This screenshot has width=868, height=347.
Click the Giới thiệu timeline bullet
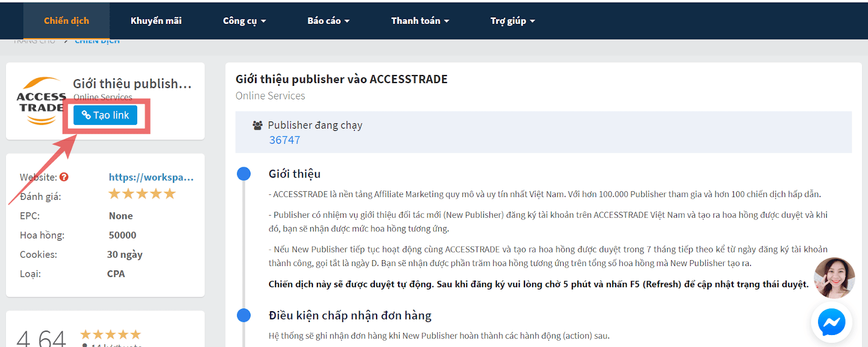point(244,174)
